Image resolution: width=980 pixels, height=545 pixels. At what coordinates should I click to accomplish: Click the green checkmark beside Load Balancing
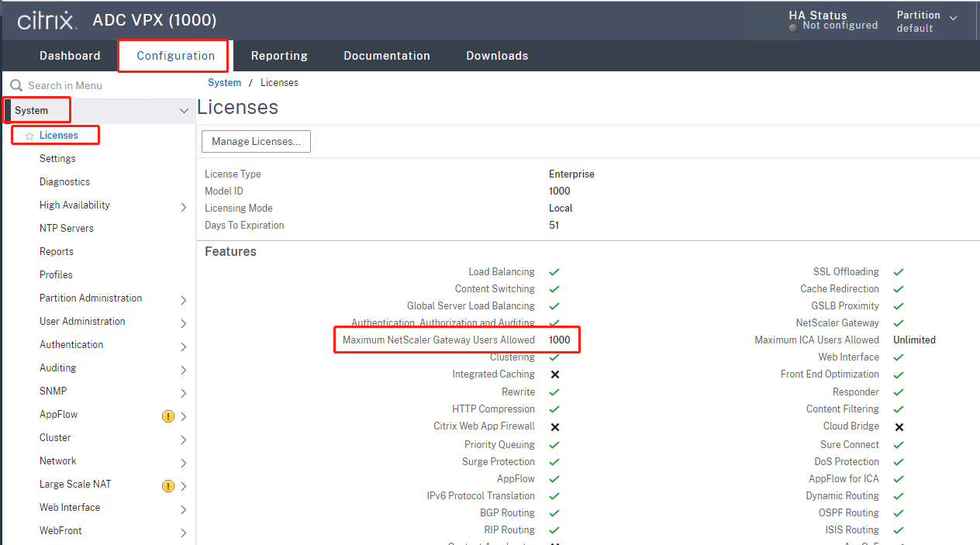[x=554, y=271]
